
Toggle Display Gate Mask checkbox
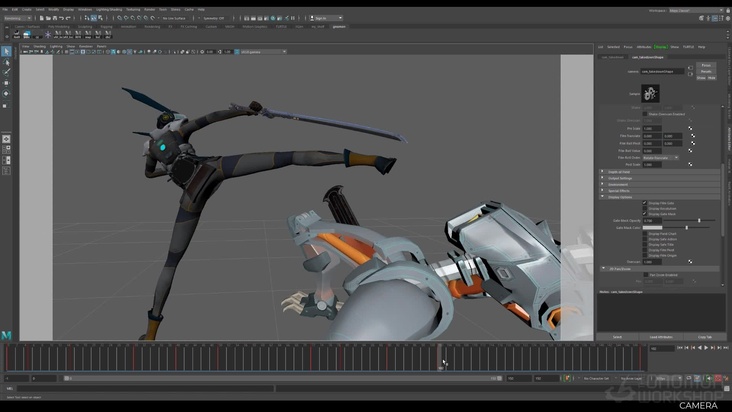tap(644, 213)
